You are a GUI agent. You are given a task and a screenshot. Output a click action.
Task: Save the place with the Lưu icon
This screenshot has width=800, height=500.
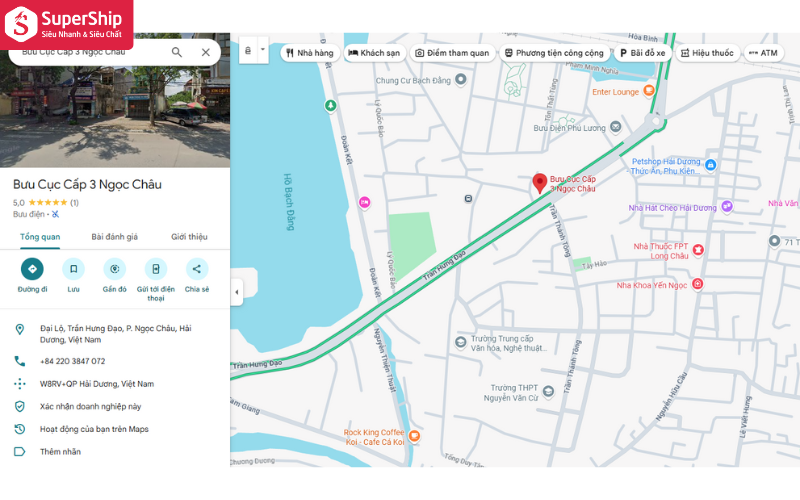pyautogui.click(x=73, y=269)
